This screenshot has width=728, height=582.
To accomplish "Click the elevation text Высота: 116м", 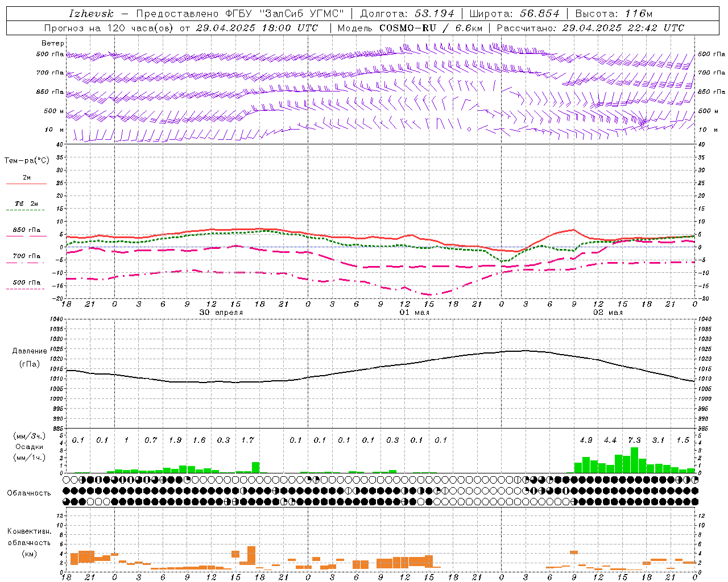I will click(614, 14).
